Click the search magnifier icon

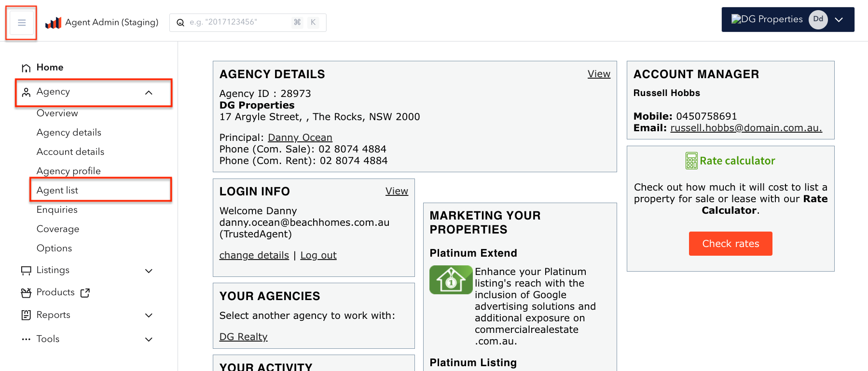coord(180,23)
